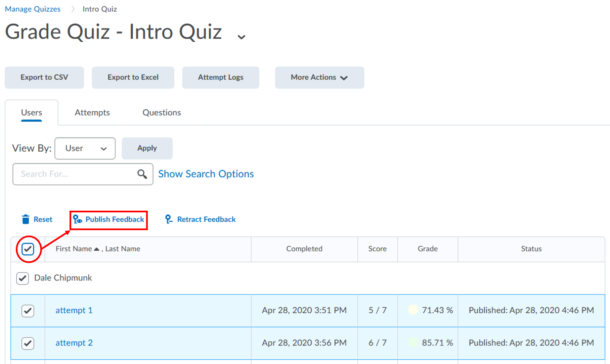This screenshot has width=610, height=364.
Task: Check the select-all checkbox in table header
Action: (x=28, y=249)
